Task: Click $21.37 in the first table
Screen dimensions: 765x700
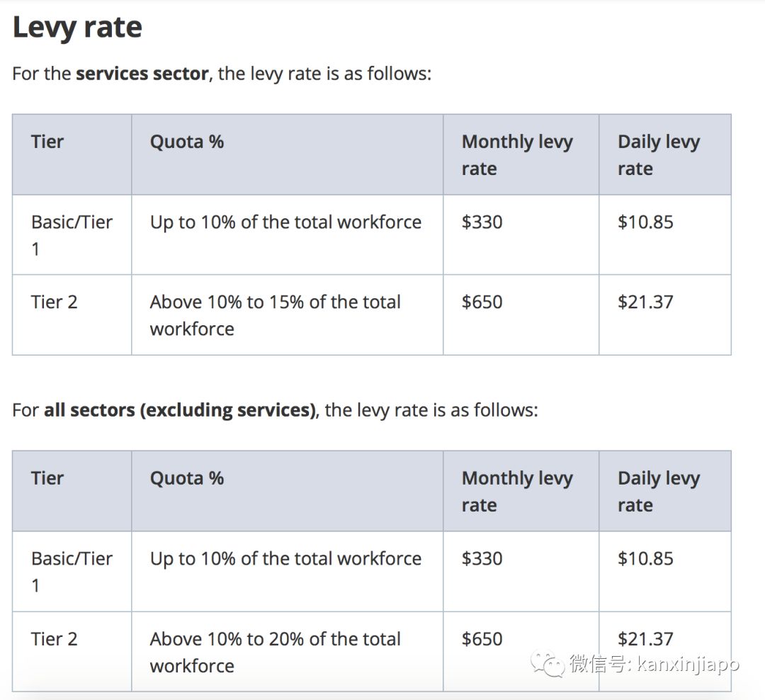Action: [x=645, y=302]
